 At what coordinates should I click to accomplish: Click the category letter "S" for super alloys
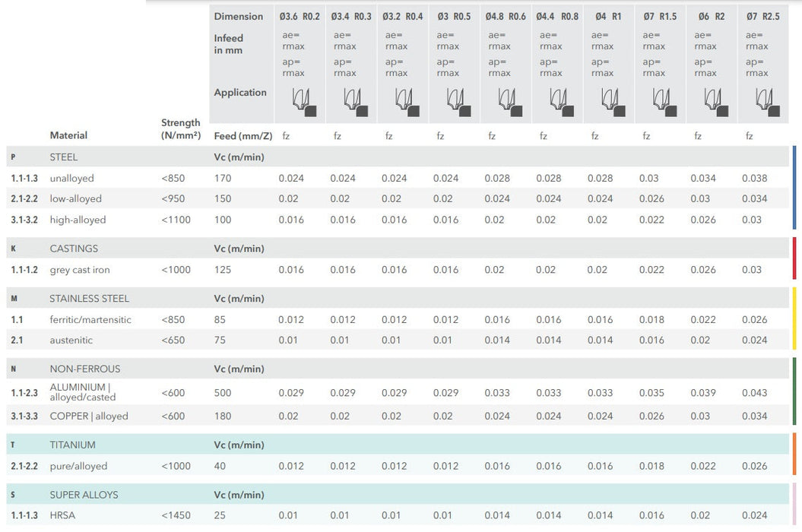click(13, 495)
